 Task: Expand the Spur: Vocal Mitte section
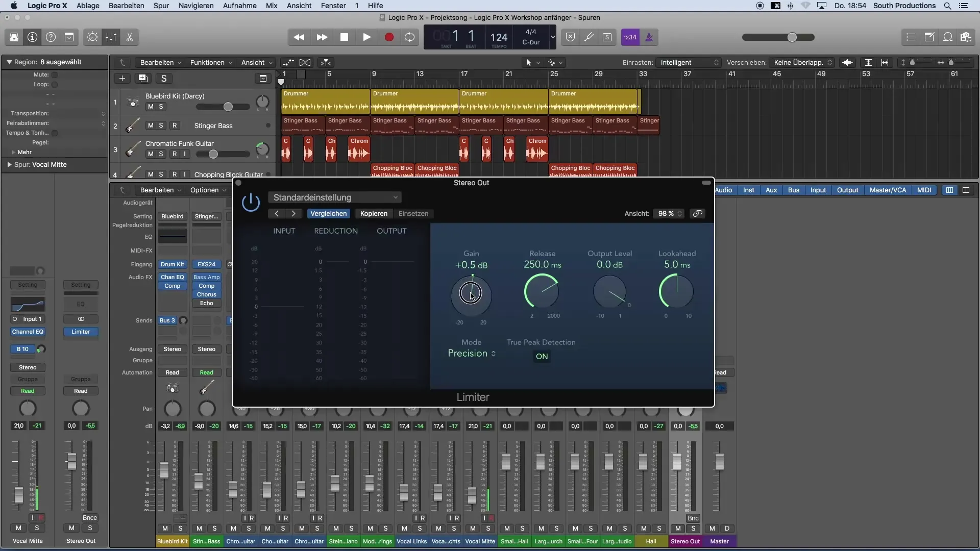tap(9, 165)
